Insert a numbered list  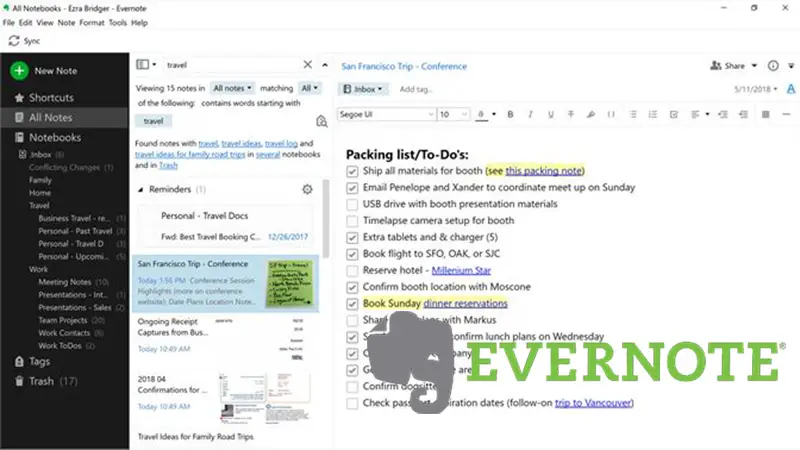pyautogui.click(x=653, y=114)
